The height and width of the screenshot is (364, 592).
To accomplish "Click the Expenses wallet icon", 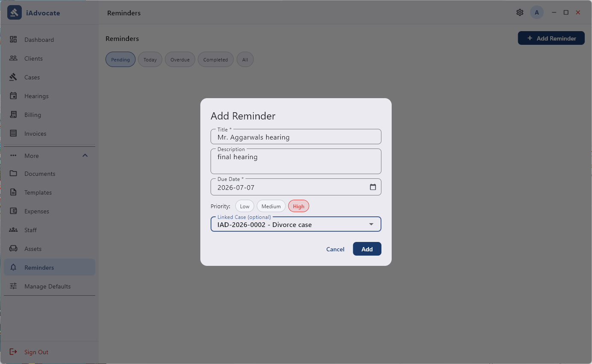I will 13,211.
